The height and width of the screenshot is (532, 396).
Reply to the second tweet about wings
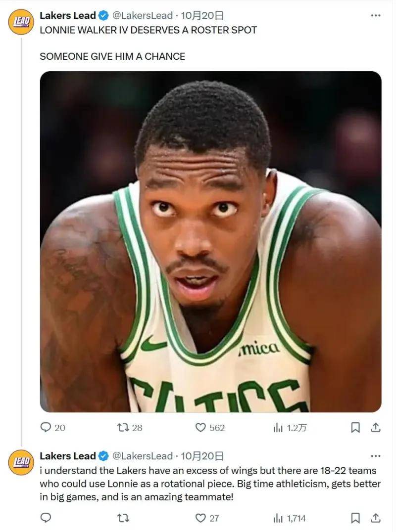(x=46, y=518)
